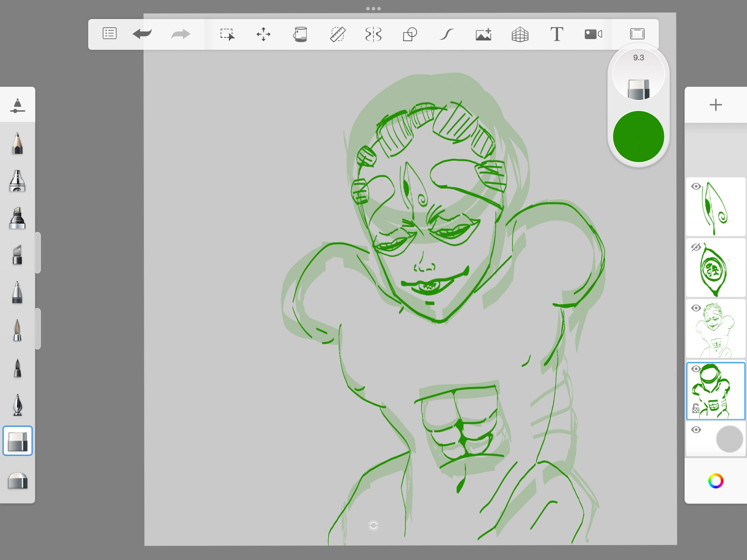This screenshot has width=747, height=560.
Task: Select the Pencil brush
Action: pyautogui.click(x=17, y=143)
